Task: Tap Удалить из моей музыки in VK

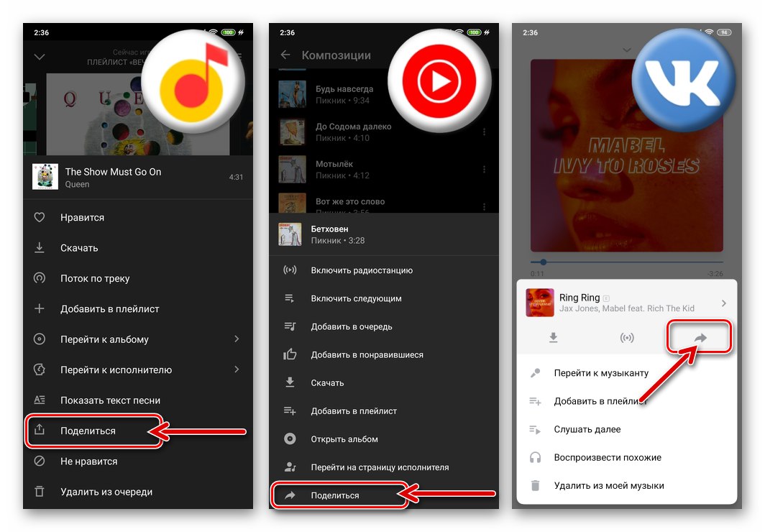Action: point(627,486)
